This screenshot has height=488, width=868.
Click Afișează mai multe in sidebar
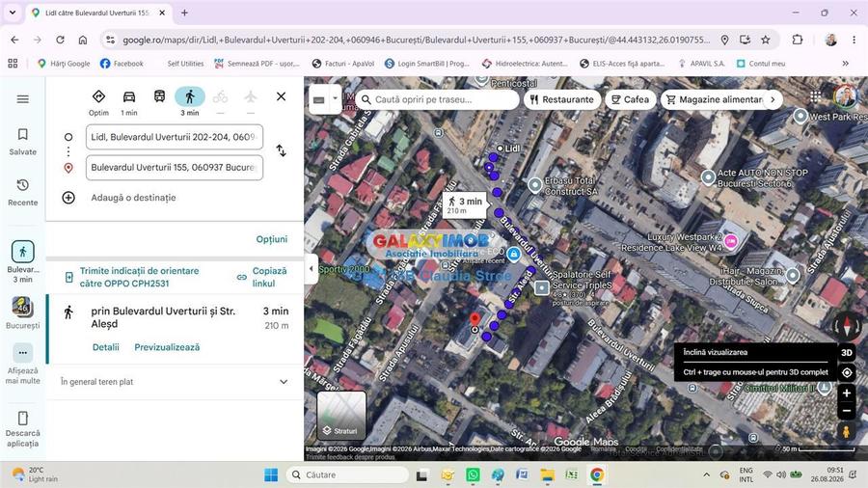(x=23, y=364)
